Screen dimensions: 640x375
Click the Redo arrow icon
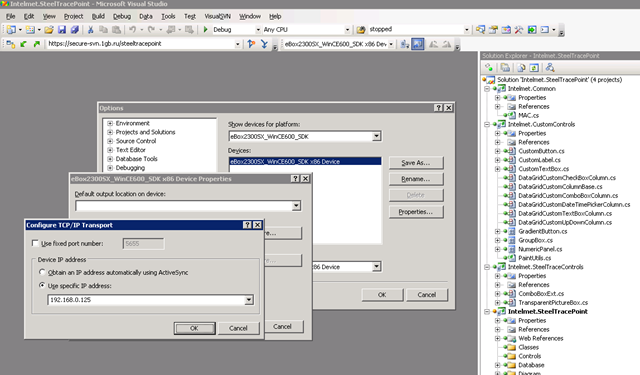(x=151, y=29)
